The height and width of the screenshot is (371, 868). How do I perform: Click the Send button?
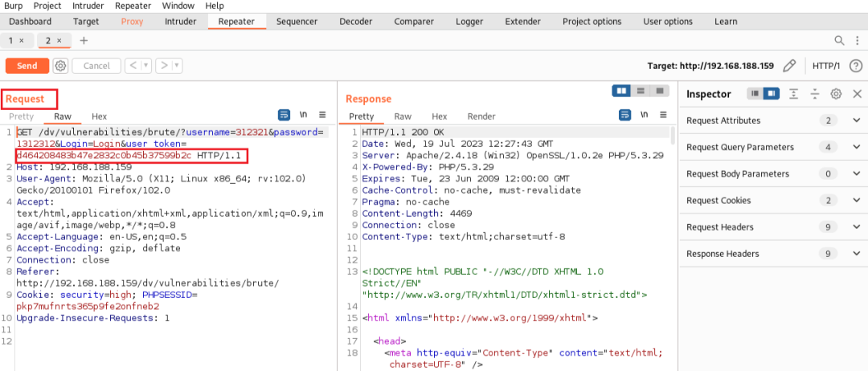pyautogui.click(x=27, y=66)
